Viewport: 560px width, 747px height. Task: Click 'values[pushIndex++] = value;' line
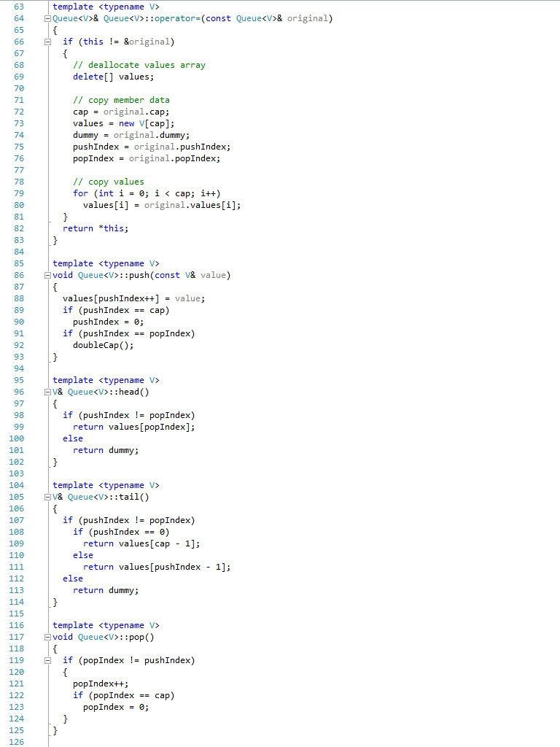click(134, 298)
